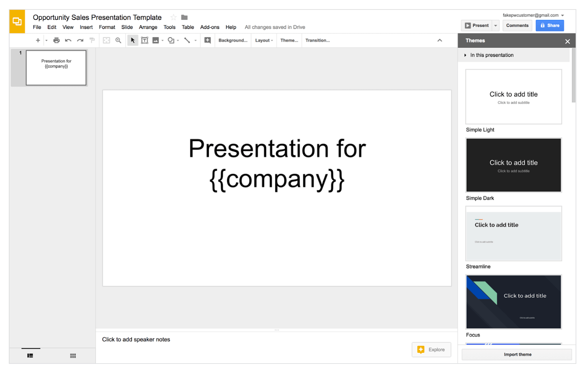Open new slide layout dropdown arrow
This screenshot has height=372, width=588.
[46, 40]
